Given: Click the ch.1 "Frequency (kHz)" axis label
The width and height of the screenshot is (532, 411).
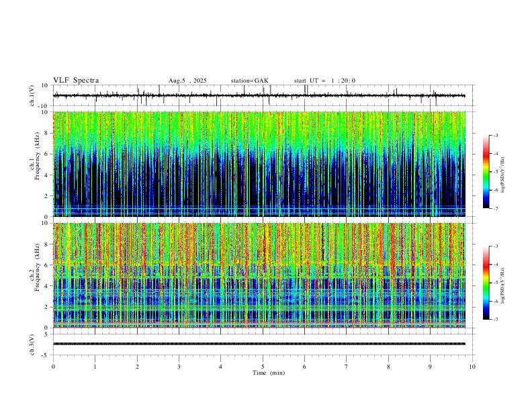Looking at the screenshot, I should (38, 156).
